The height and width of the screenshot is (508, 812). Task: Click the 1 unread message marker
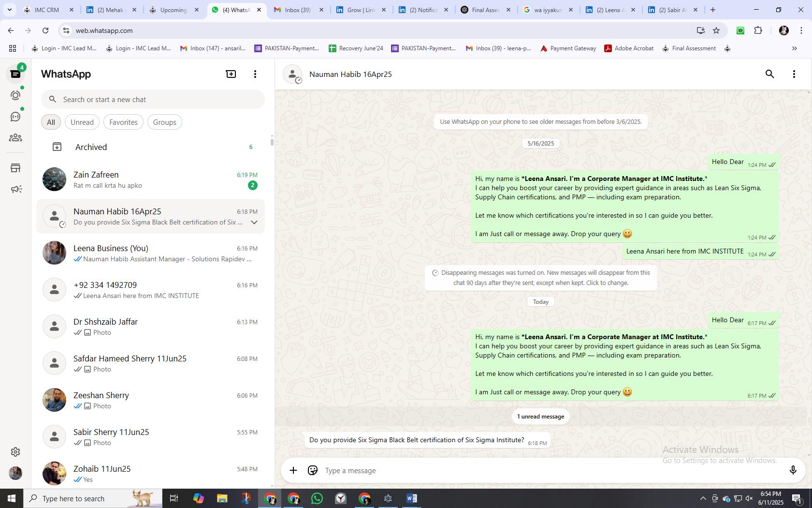(540, 417)
